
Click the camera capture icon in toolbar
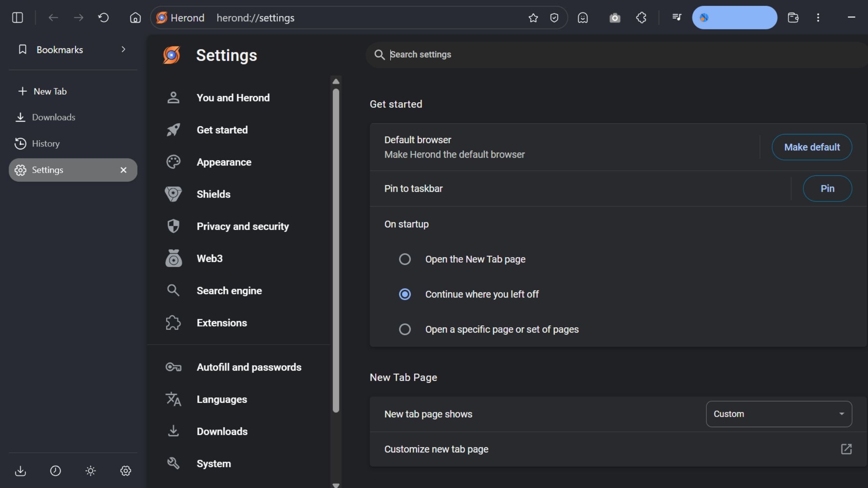[615, 17]
